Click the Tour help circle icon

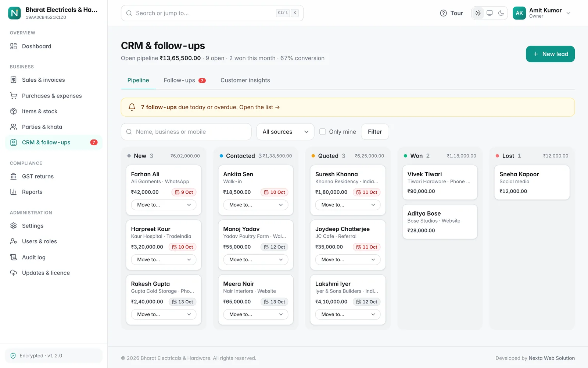pyautogui.click(x=444, y=13)
